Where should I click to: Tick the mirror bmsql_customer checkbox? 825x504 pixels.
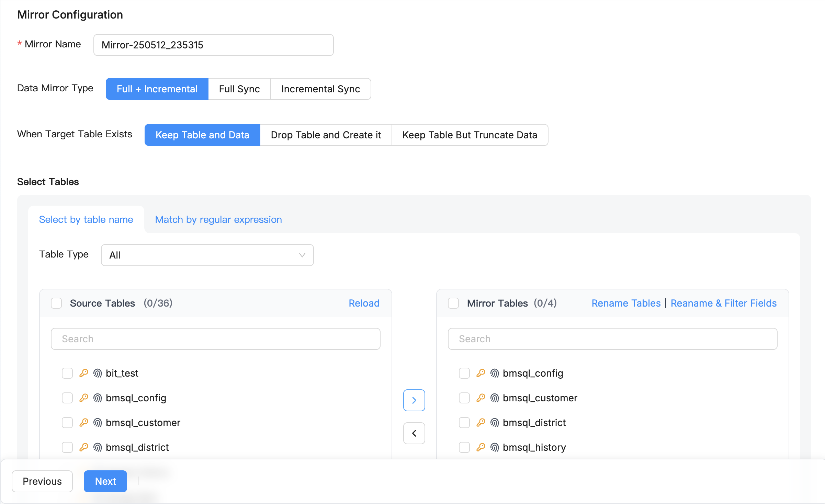pos(464,398)
